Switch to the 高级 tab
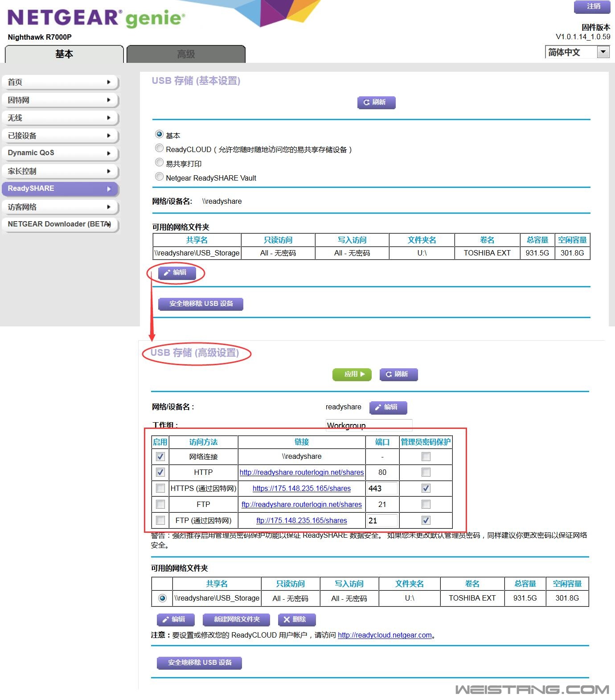Screen dimensions: 615x700 click(x=186, y=54)
